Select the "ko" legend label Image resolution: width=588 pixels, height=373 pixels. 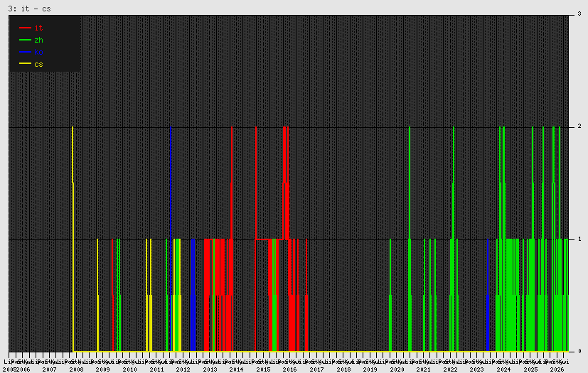tap(38, 52)
